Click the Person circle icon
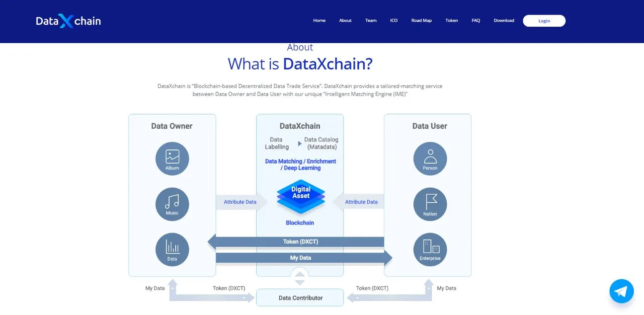Viewport: 644px width, 315px height. click(430, 159)
